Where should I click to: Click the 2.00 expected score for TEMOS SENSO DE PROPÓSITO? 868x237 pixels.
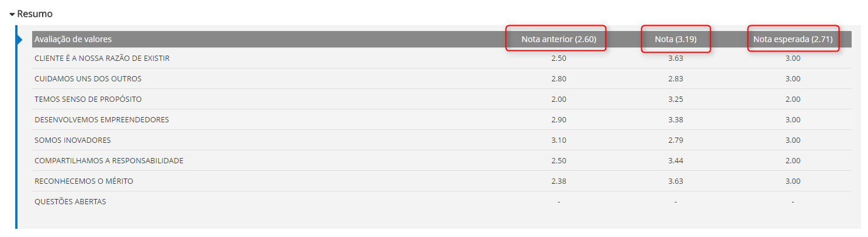click(x=793, y=99)
